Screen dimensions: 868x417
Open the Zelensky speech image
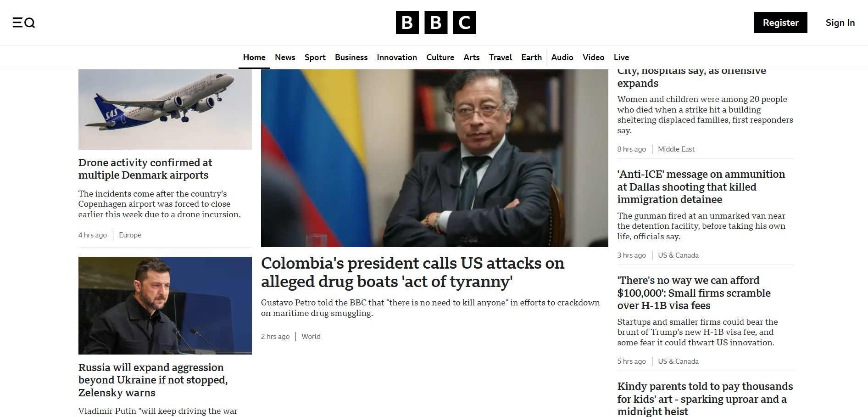[165, 305]
